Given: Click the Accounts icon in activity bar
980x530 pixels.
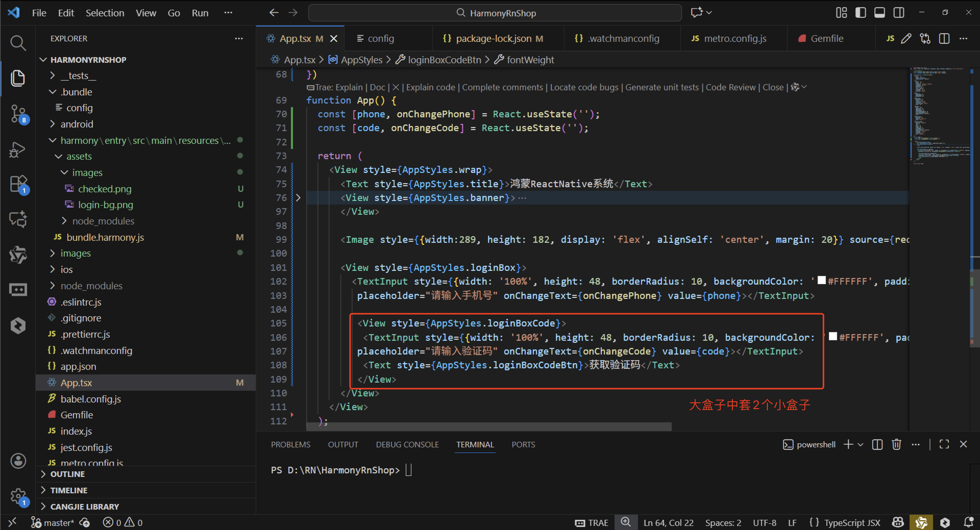Looking at the screenshot, I should [x=18, y=461].
